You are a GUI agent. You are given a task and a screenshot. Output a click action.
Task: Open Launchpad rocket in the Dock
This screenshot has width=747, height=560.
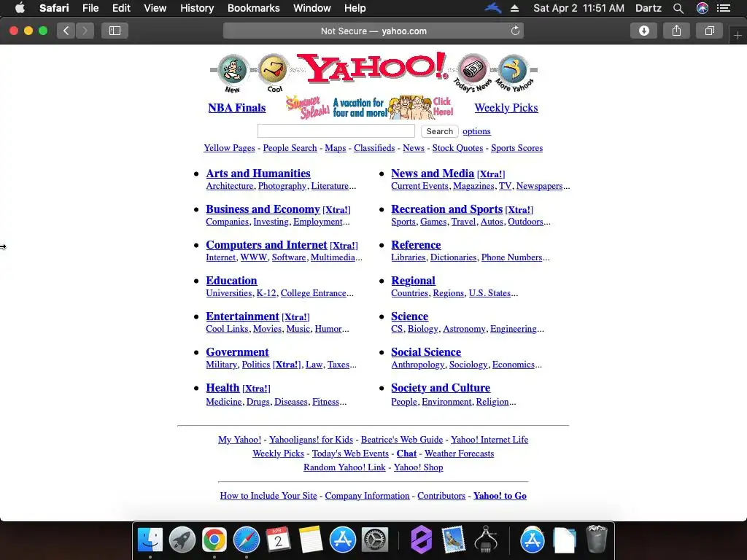coord(182,540)
